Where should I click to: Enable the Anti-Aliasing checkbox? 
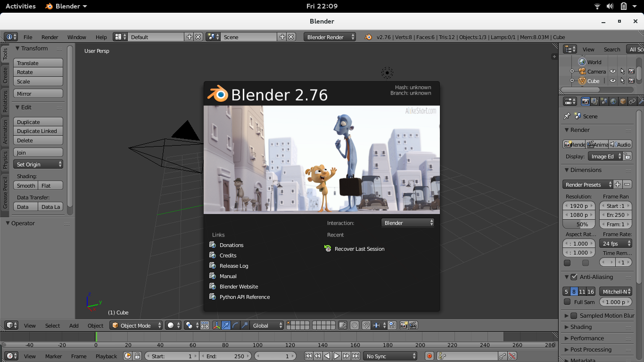point(574,277)
